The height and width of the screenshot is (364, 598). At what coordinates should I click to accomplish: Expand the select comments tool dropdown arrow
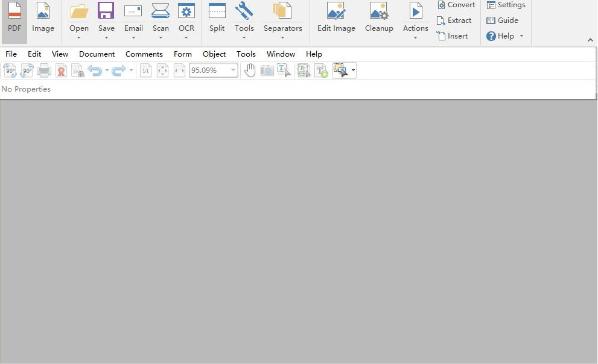pos(353,71)
